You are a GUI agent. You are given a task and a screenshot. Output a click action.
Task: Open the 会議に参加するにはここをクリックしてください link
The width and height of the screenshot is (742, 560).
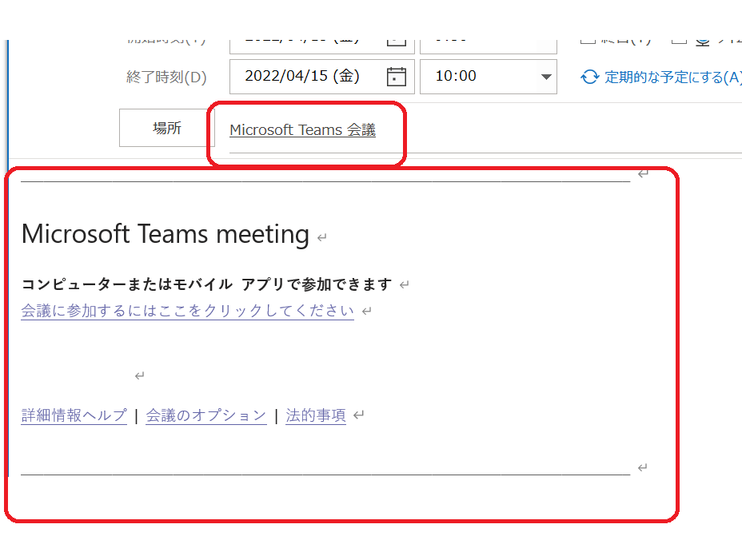pos(187,311)
